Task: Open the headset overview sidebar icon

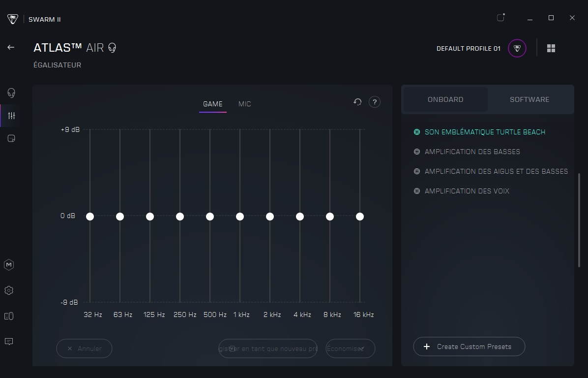Action: 11,93
